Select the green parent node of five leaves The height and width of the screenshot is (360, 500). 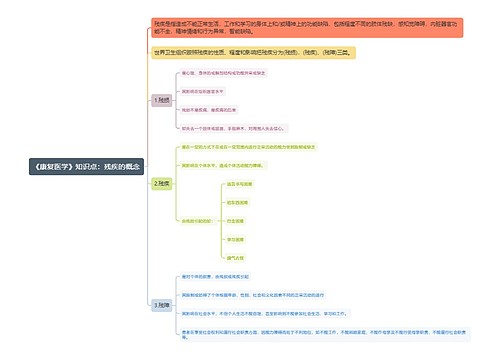click(198, 221)
